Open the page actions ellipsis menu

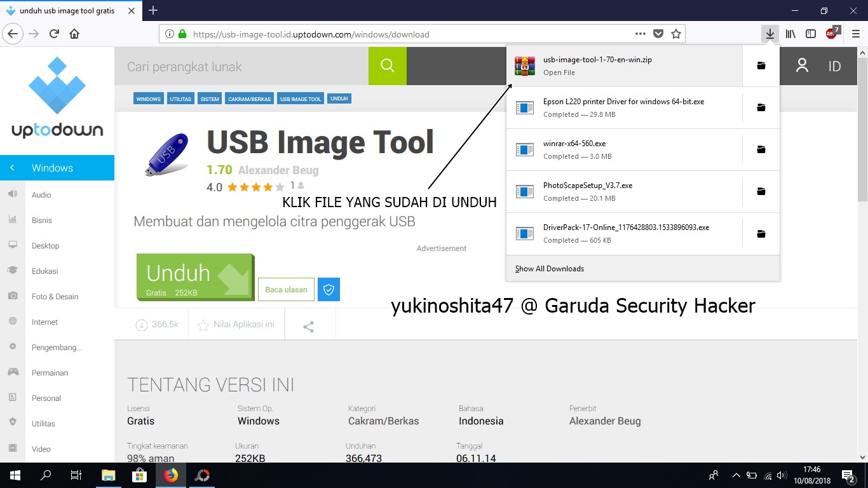click(640, 34)
